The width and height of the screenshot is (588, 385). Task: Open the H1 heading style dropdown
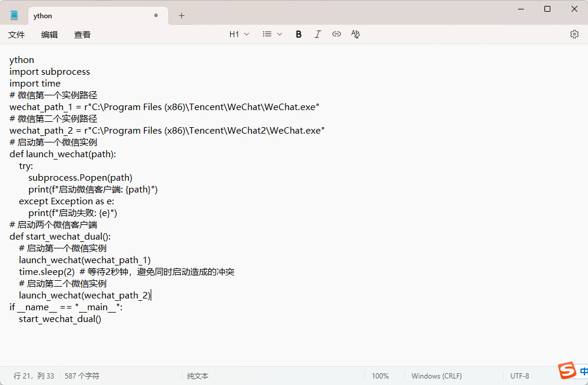click(x=239, y=34)
